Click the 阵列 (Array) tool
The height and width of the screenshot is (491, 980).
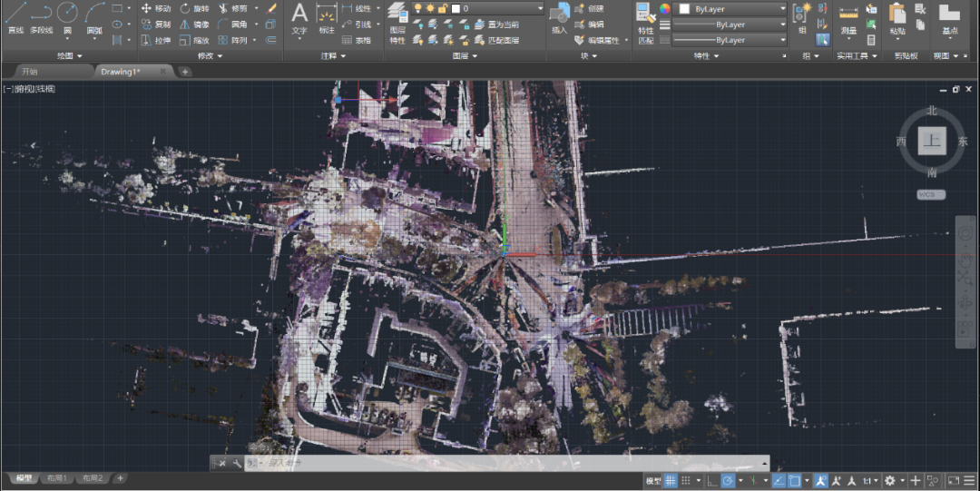(x=233, y=40)
